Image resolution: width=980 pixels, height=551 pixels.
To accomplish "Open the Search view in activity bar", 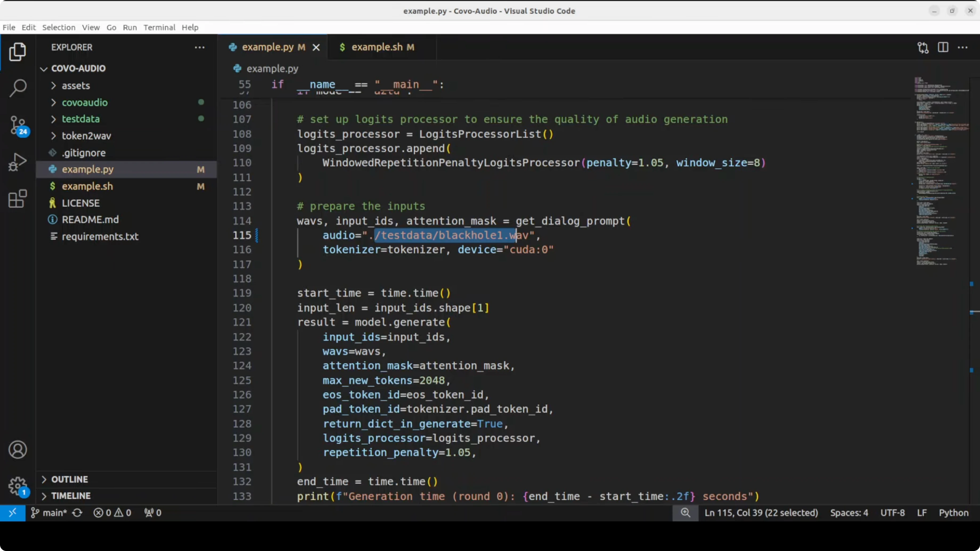I will pyautogui.click(x=18, y=88).
